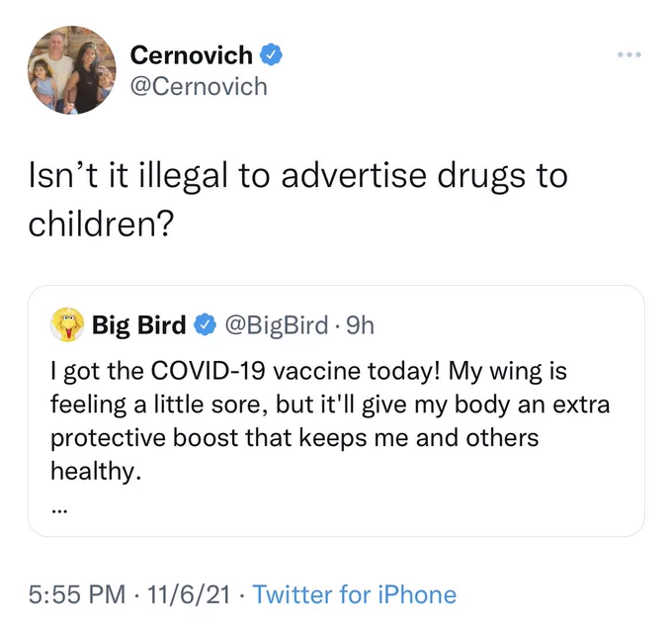Click the Big Bird avatar icon
Image resolution: width=672 pixels, height=628 pixels.
(x=67, y=324)
